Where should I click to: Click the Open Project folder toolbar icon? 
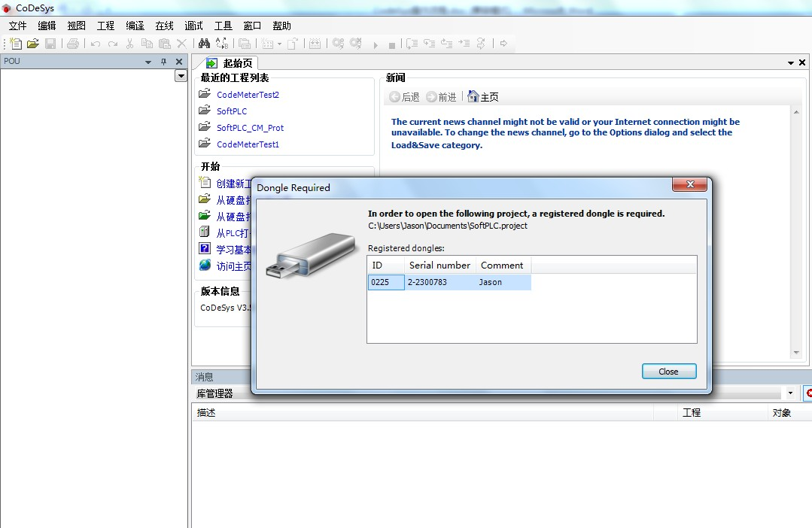(x=33, y=44)
